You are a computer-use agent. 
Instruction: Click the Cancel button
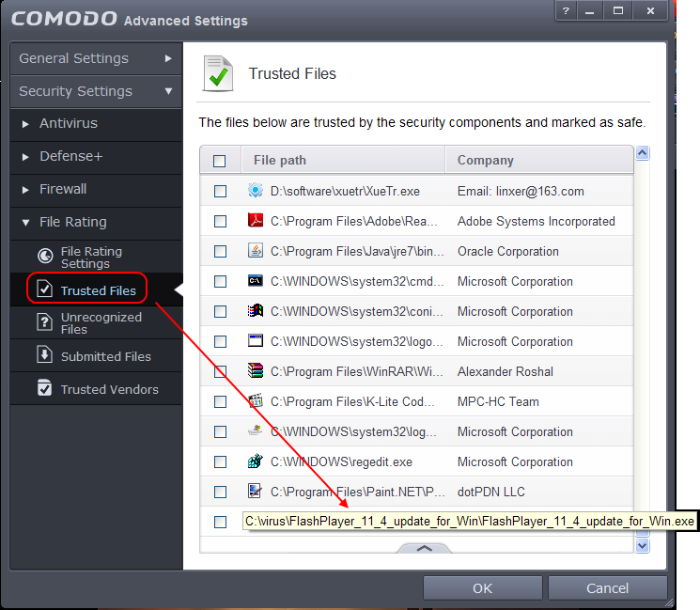point(608,588)
